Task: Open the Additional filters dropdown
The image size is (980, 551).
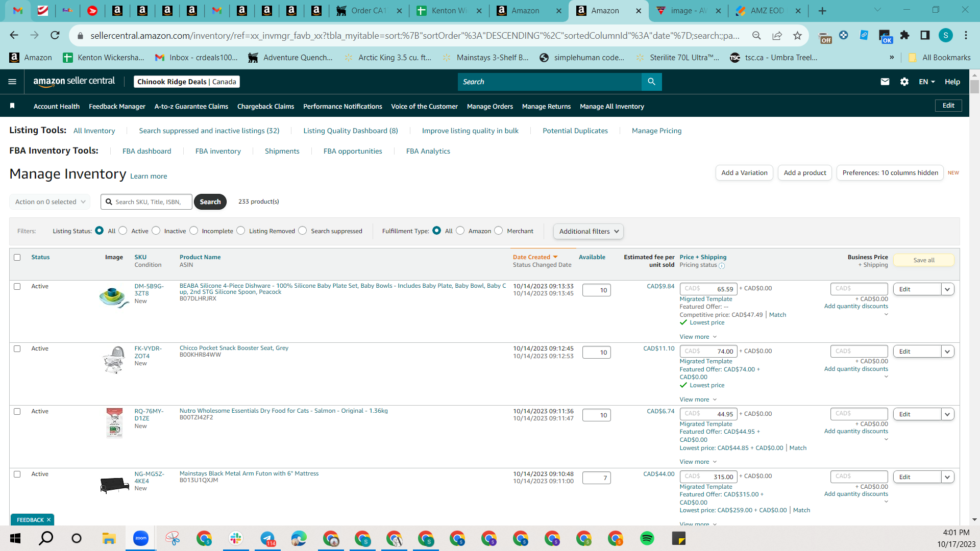Action: point(589,231)
